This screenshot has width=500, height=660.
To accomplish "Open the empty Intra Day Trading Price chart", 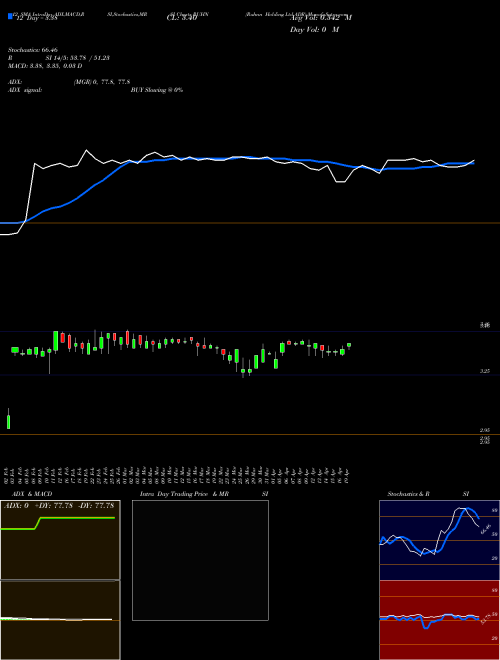I will (x=200, y=560).
